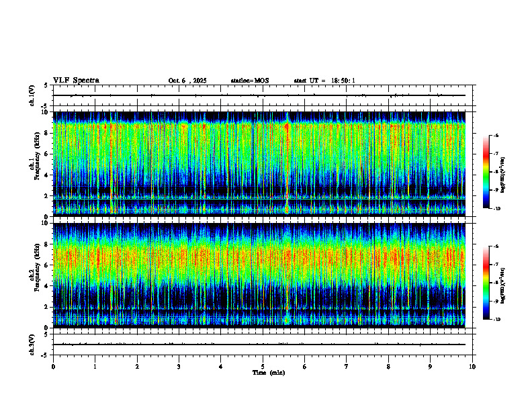
Task: Click the "2" kHz tick on ch.2 frequency axis
Action: 47,307
